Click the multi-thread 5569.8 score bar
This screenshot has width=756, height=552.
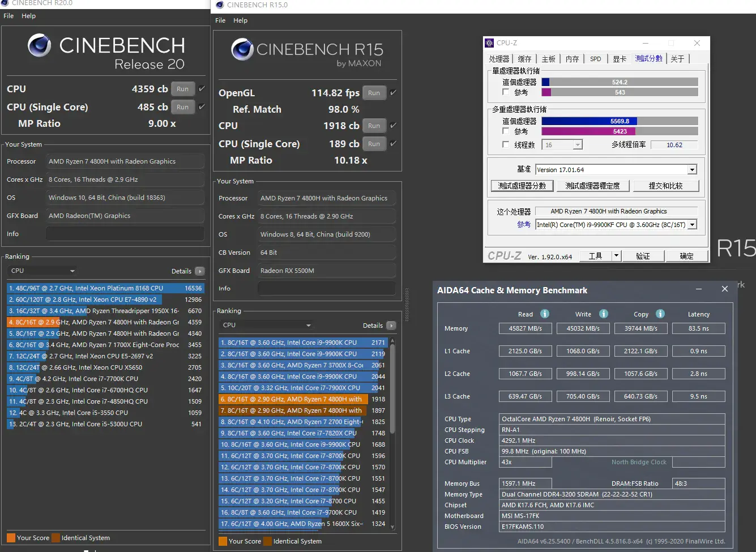(x=620, y=121)
